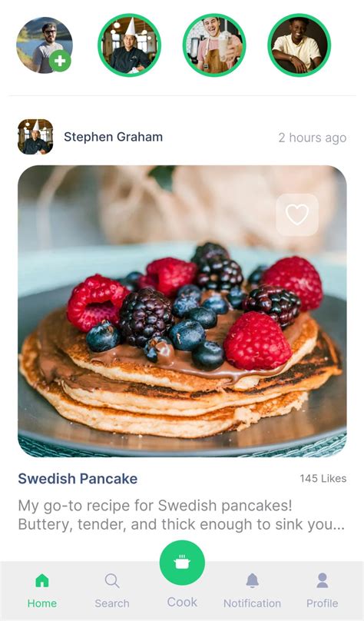Image resolution: width=364 pixels, height=621 pixels.
Task: Click the Stephen Graham author name
Action: click(x=113, y=137)
